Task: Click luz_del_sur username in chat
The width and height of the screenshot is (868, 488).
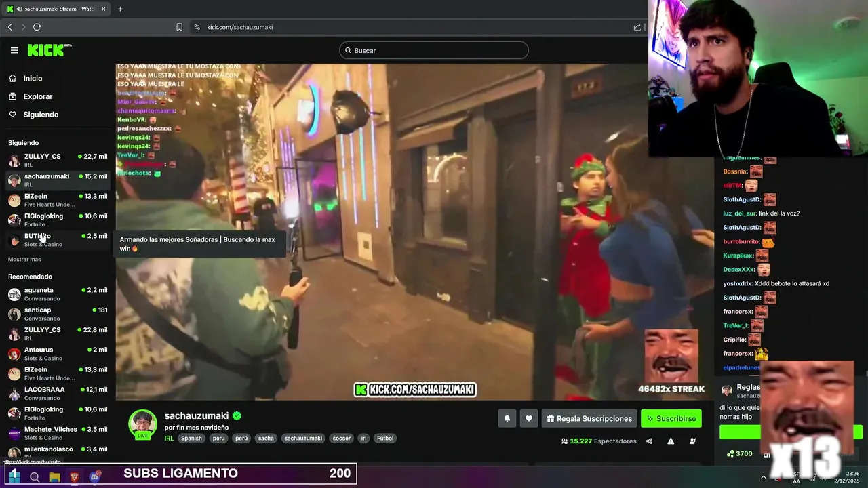Action: coord(739,213)
